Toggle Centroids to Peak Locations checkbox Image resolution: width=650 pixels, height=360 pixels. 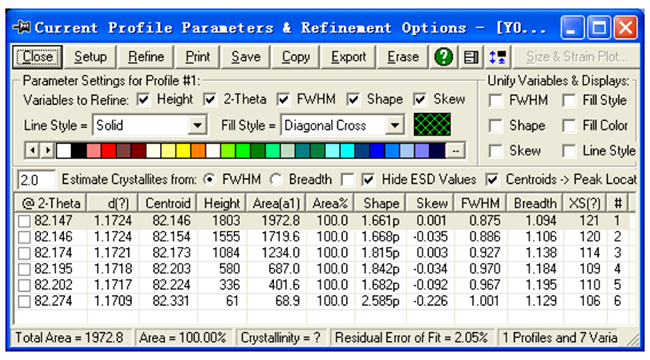click(492, 180)
